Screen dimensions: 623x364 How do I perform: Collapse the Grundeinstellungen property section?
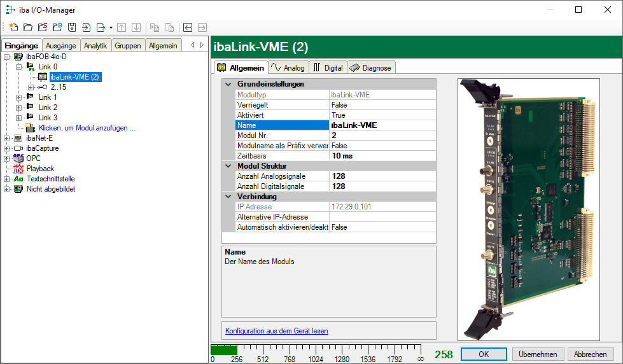(228, 84)
